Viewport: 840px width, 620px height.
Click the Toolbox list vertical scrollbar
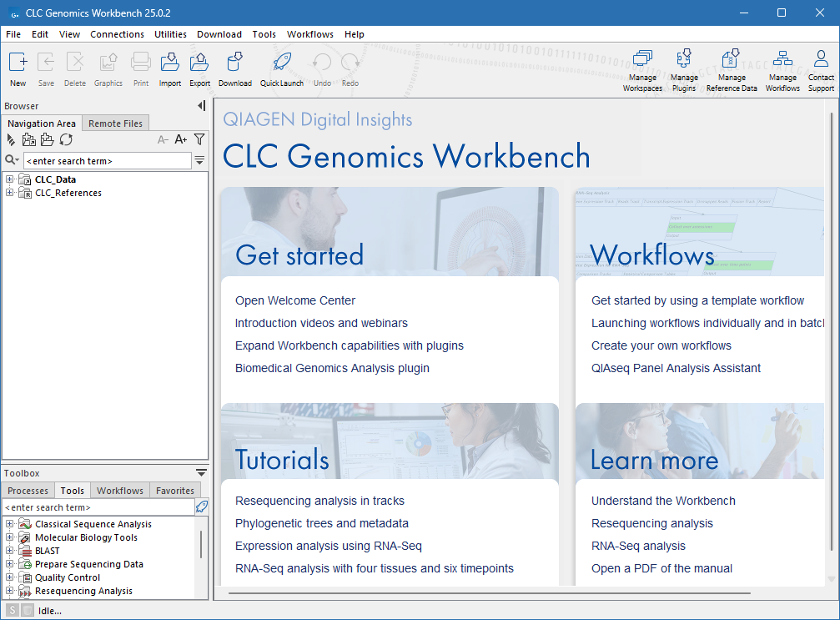coord(201,544)
